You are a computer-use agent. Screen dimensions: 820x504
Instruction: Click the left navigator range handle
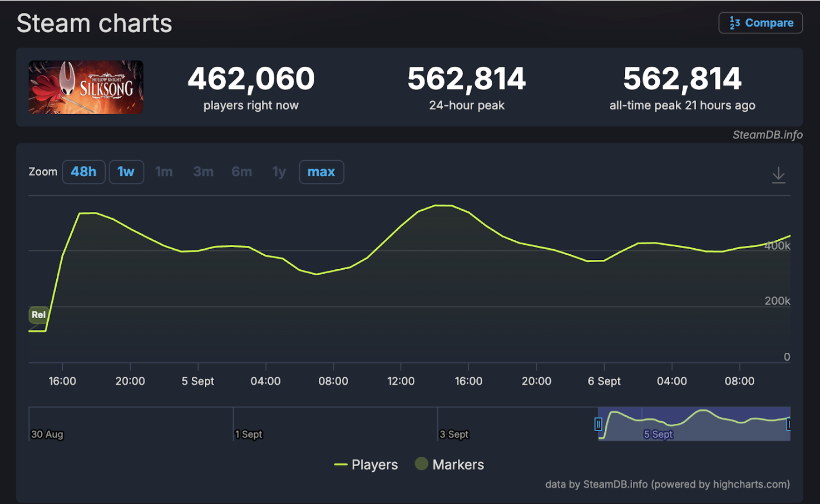(x=598, y=424)
